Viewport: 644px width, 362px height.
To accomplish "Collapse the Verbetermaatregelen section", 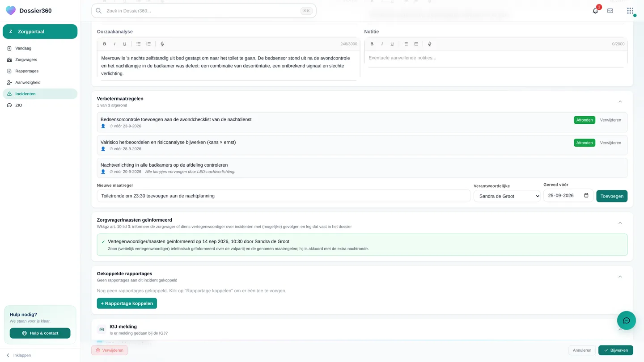I will 620,101.
